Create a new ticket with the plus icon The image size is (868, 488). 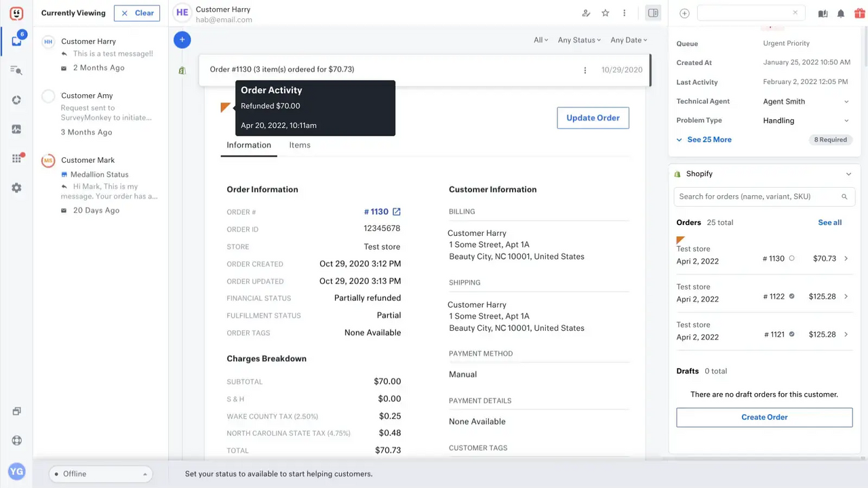point(182,40)
